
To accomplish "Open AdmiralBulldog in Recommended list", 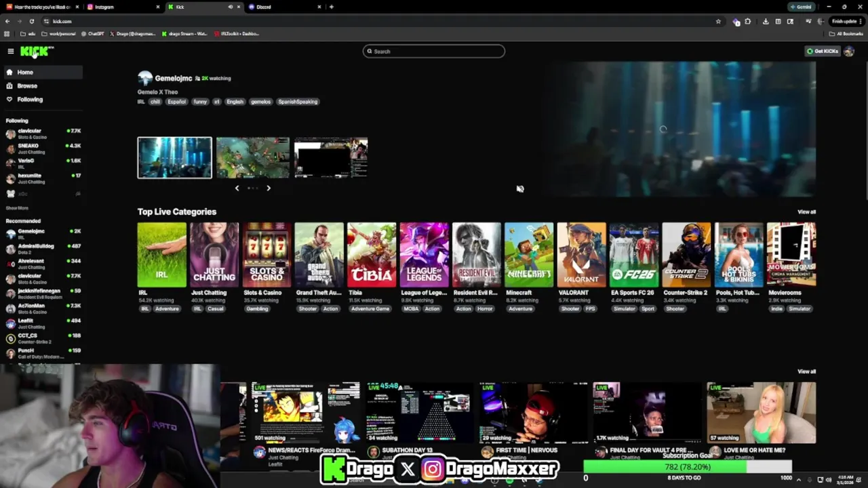I will pyautogui.click(x=42, y=249).
